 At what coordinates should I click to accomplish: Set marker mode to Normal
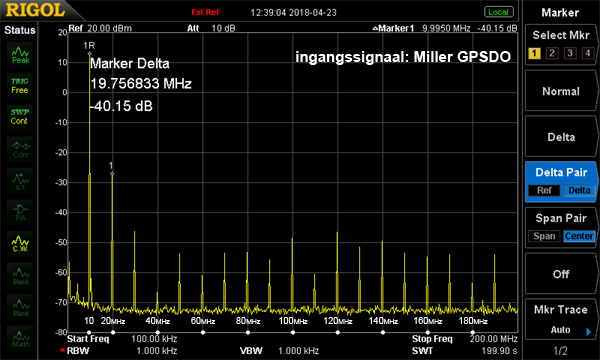(x=561, y=91)
